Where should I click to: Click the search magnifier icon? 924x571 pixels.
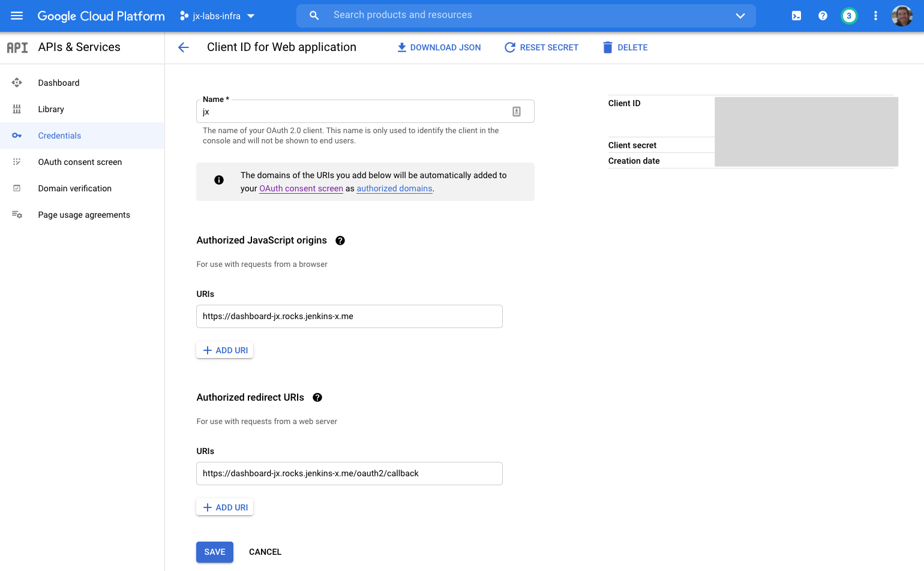click(x=314, y=16)
